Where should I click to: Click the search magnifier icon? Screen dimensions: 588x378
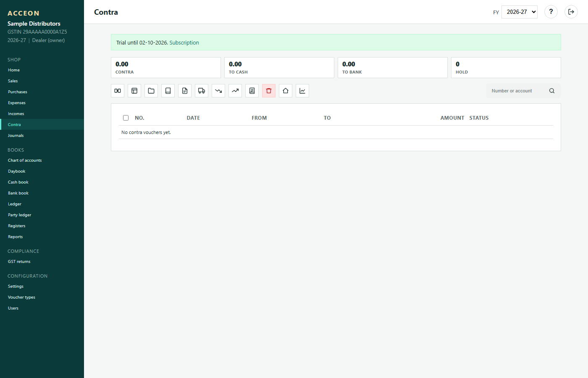pyautogui.click(x=552, y=91)
